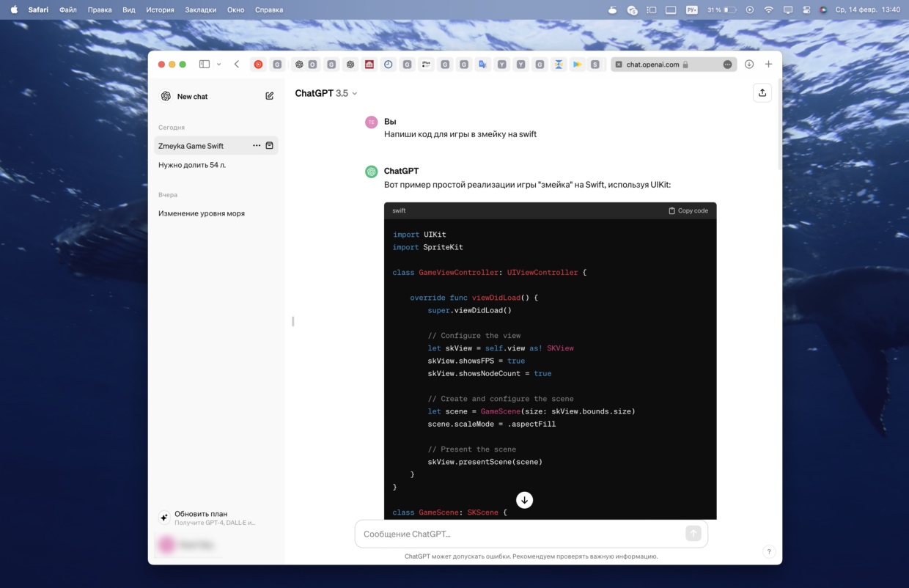909x588 pixels.
Task: Close the chat.openai.com tab via X
Action: point(619,65)
